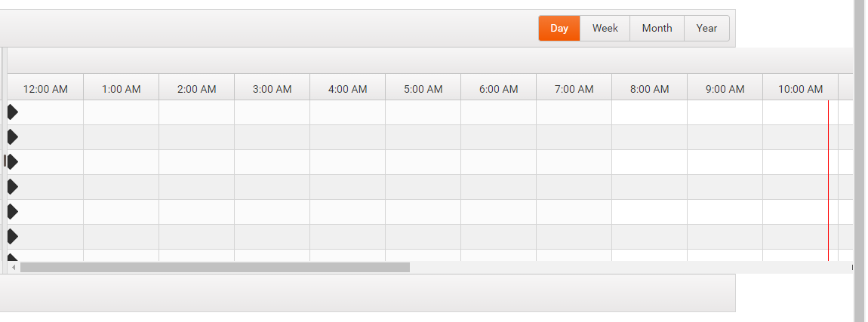Click the fourth row's black arrow icon

click(x=13, y=187)
